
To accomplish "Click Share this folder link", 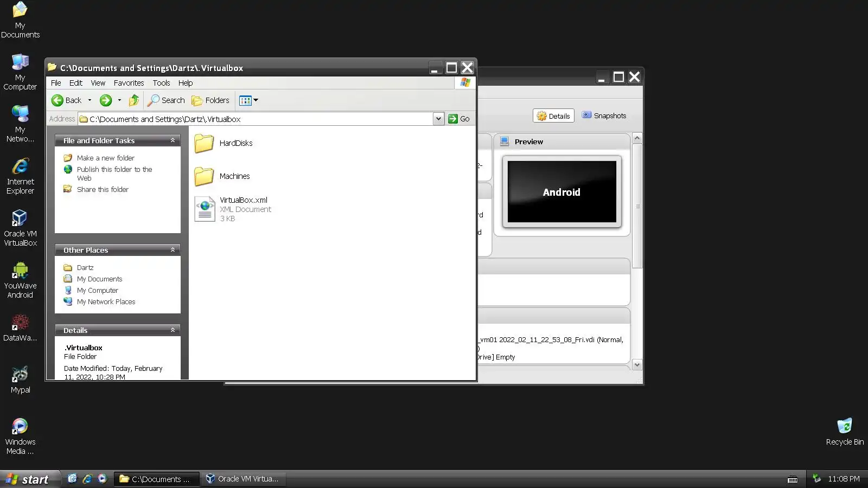I will click(103, 189).
